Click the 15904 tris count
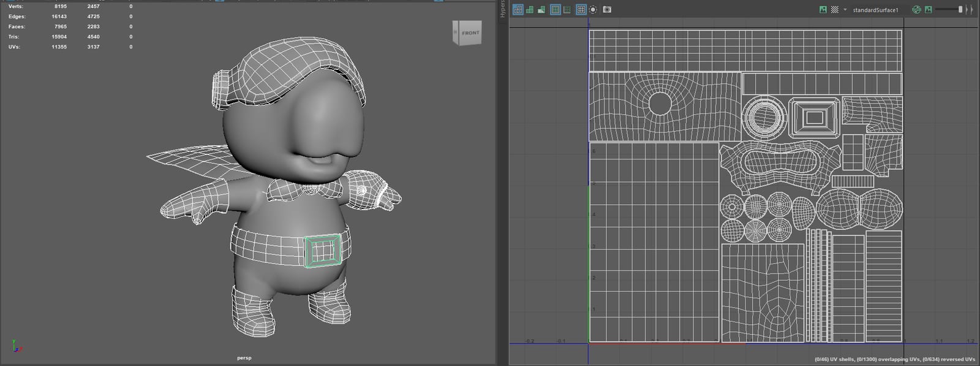Image resolution: width=980 pixels, height=366 pixels. pos(59,37)
